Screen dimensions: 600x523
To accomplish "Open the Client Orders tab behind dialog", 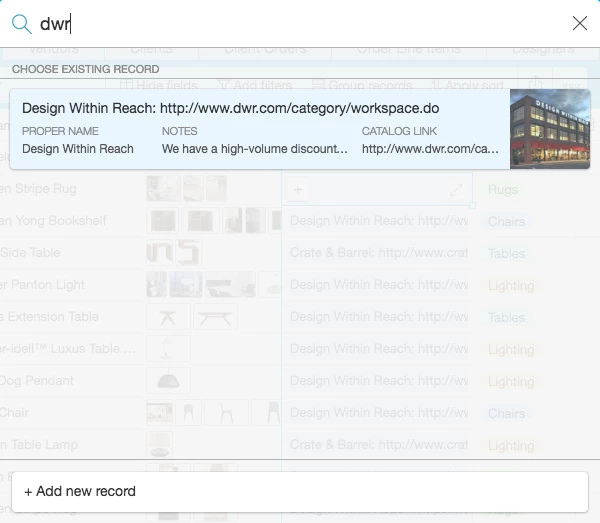I will click(x=265, y=50).
